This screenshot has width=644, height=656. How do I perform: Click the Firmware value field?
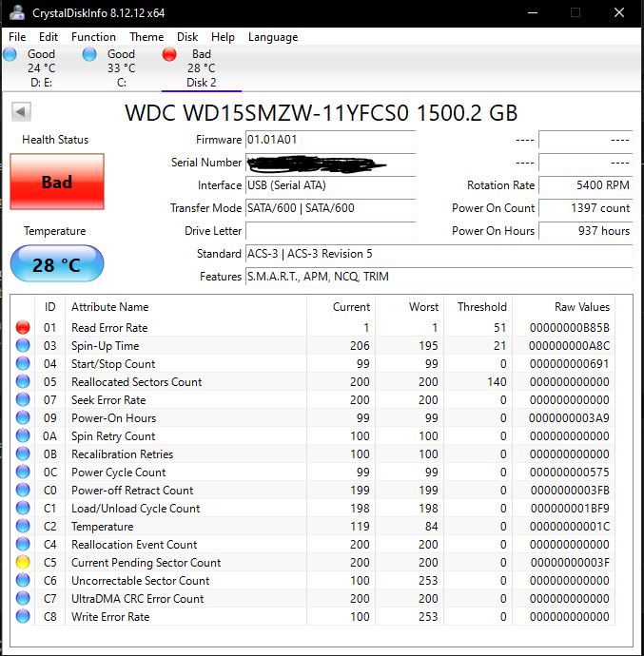pos(330,140)
